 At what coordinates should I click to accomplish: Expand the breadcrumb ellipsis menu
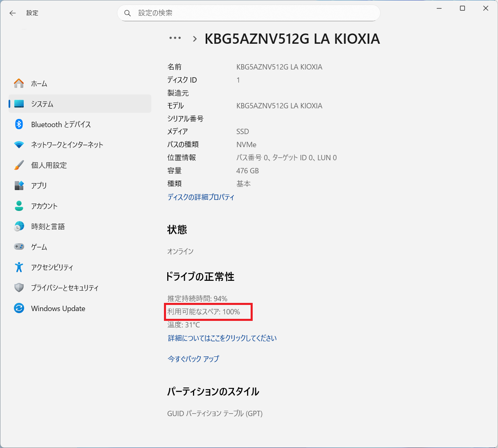[x=175, y=38]
